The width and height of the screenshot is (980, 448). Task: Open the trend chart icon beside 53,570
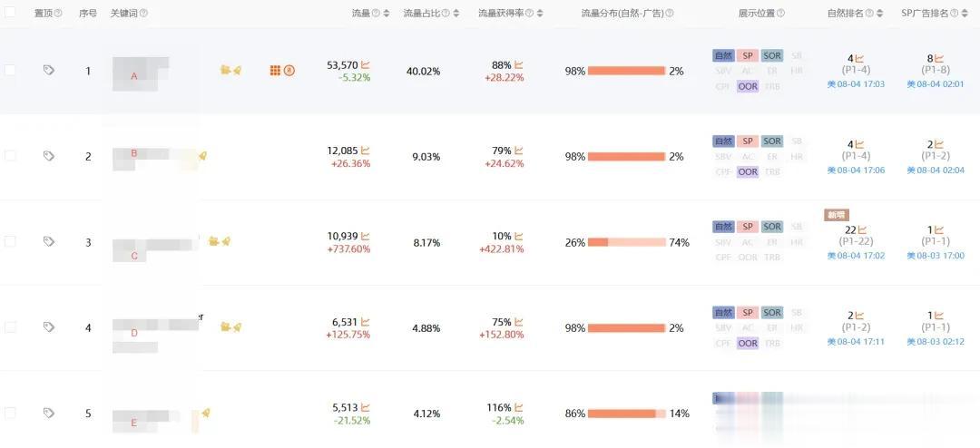pos(366,65)
